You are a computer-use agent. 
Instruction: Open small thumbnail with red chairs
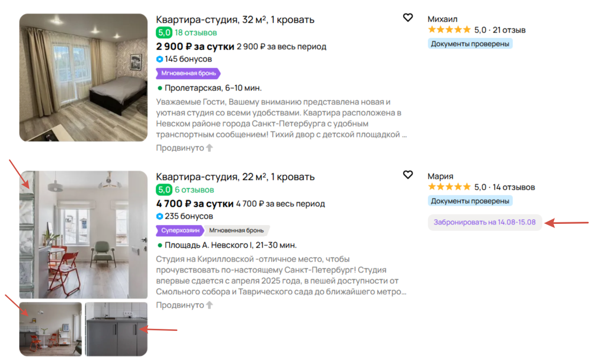pyautogui.click(x=50, y=329)
